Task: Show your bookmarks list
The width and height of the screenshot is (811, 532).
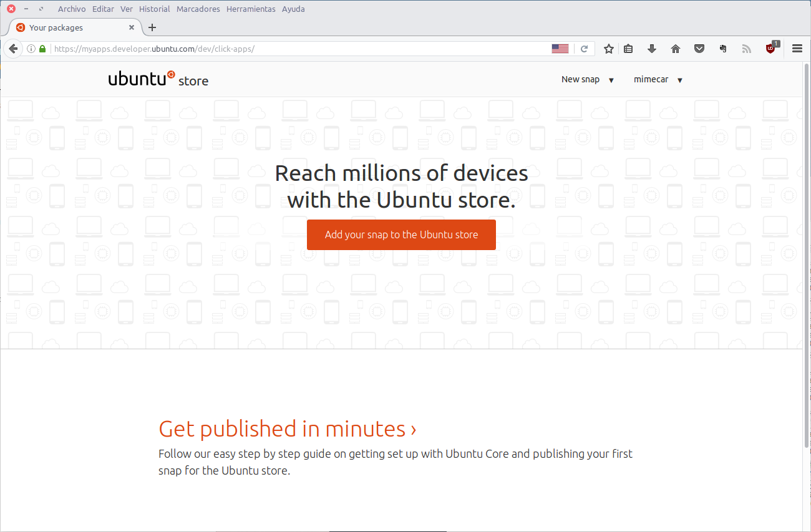Action: click(x=628, y=49)
